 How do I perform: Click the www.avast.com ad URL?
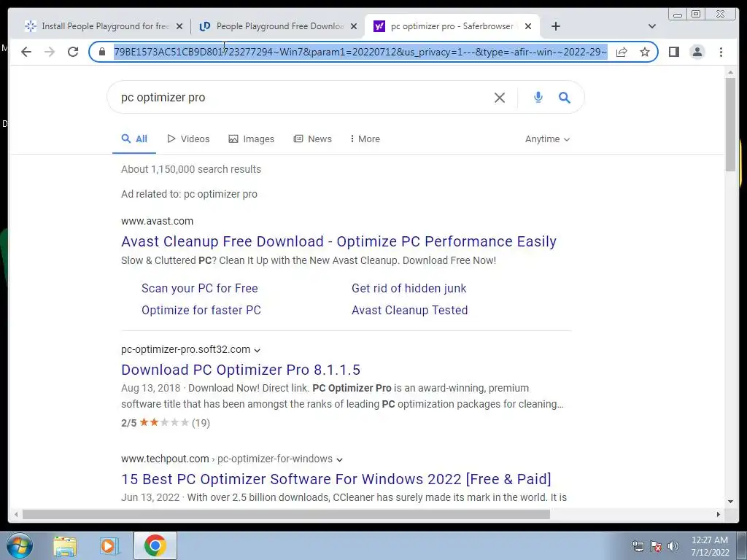tap(158, 221)
